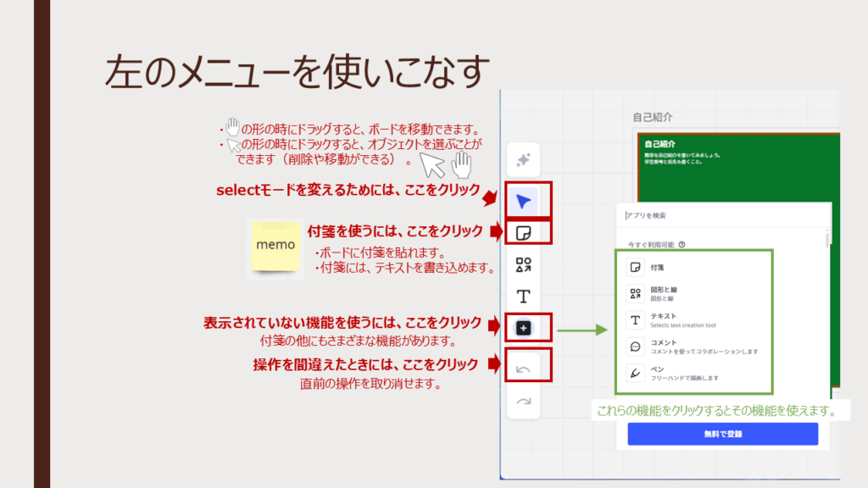
Task: Open the shapes and lines toolbar tool
Action: pyautogui.click(x=524, y=265)
